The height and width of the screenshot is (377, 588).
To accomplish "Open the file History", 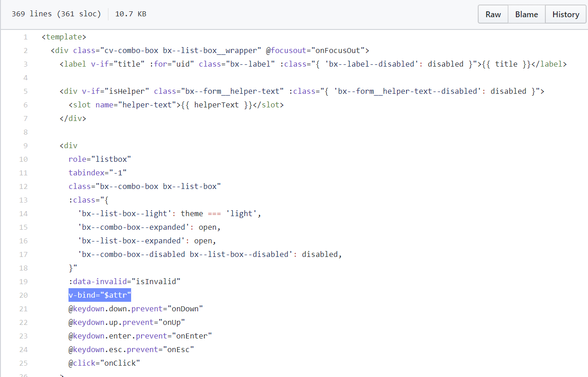I will point(565,14).
